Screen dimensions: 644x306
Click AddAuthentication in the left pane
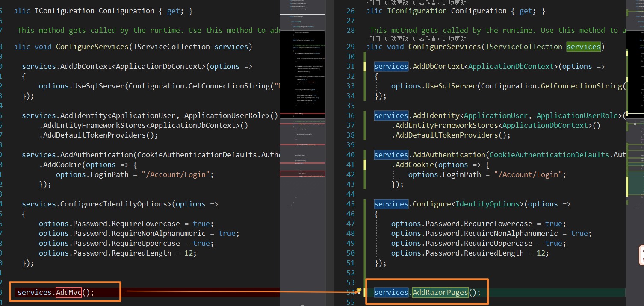point(97,155)
